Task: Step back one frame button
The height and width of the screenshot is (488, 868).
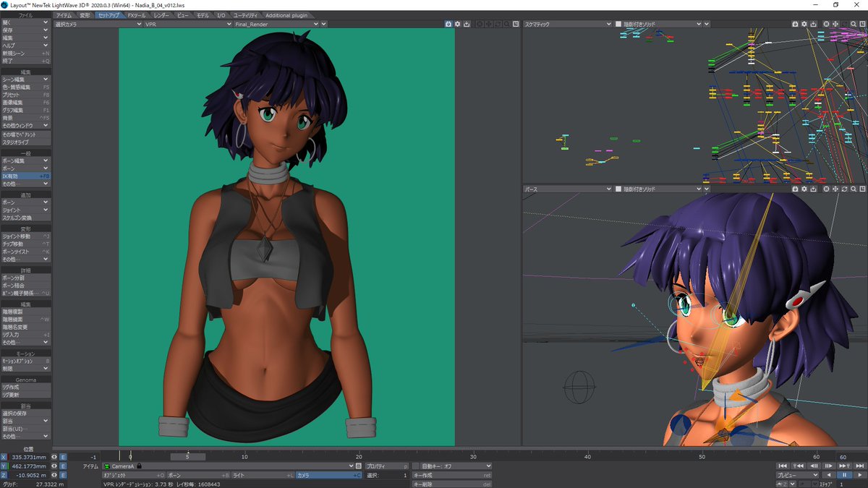Action: tap(814, 466)
